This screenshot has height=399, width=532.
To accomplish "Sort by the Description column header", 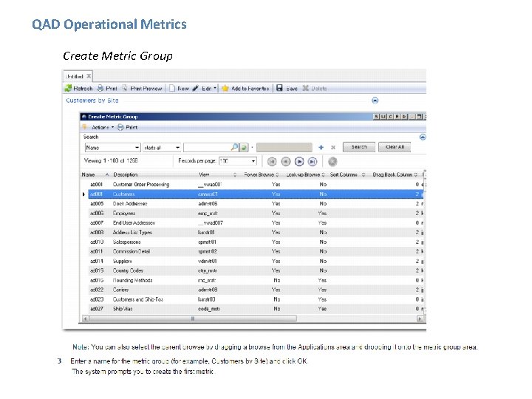I will [125, 174].
